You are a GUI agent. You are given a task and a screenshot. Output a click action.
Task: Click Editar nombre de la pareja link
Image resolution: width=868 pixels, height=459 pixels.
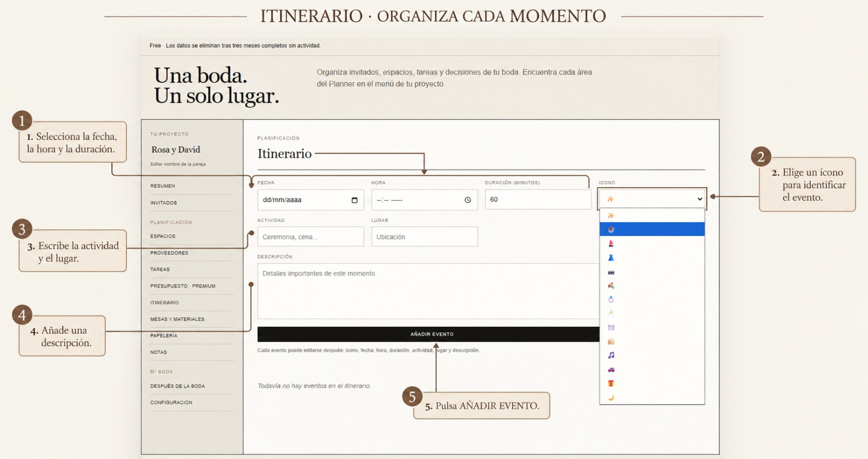(178, 164)
